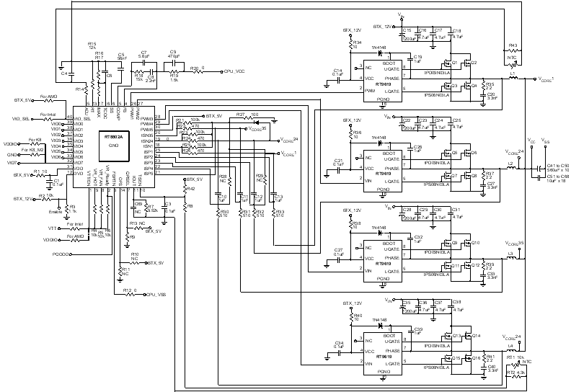Select the Q1 MOSFET symbol
The image size is (571, 392).
click(455, 64)
